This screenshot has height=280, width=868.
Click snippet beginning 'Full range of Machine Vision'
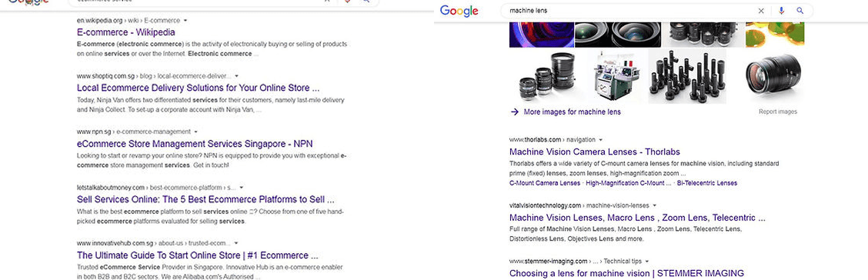click(x=625, y=234)
